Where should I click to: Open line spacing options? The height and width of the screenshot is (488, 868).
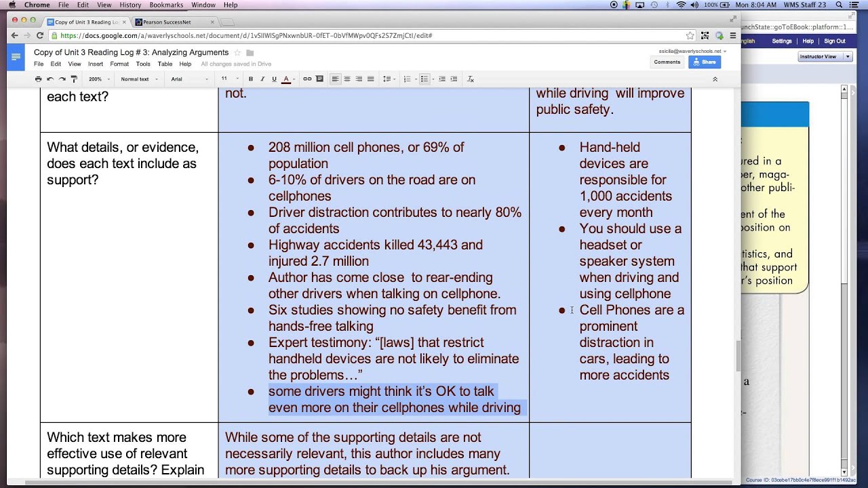click(x=388, y=79)
